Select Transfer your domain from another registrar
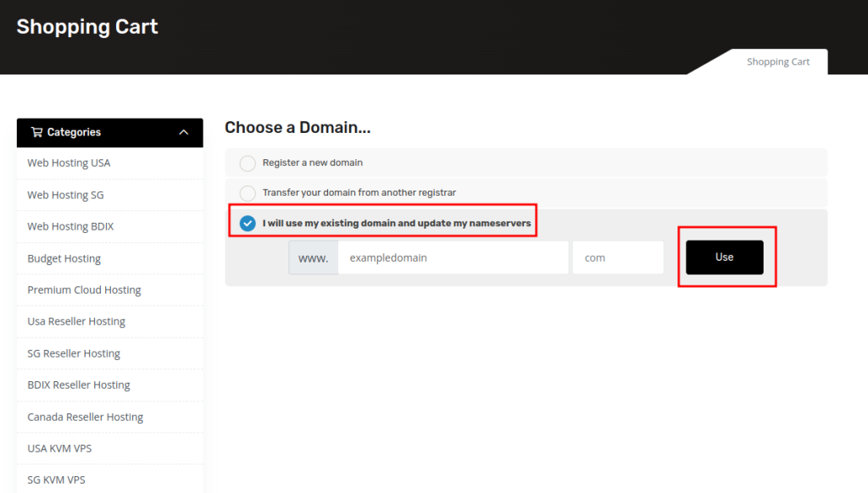The height and width of the screenshot is (493, 868). 248,193
